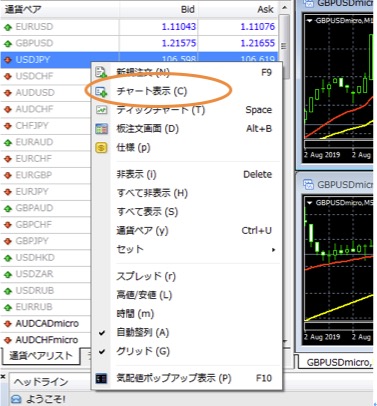This screenshot has width=377, height=406.
Task: Click GBPUSD ask value 1.21655
Action: (258, 43)
